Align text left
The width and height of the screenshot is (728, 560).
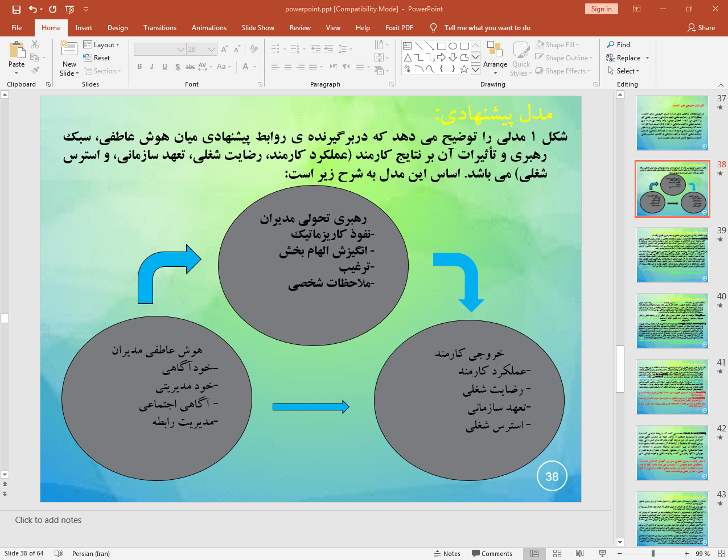pyautogui.click(x=275, y=67)
